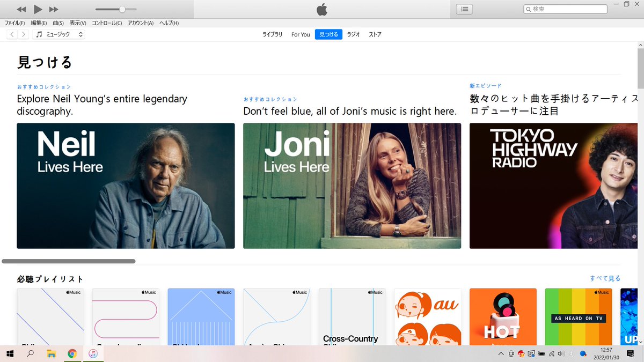Viewport: 644px width, 362px height.
Task: Open Wi-Fi network tray icon
Action: click(x=552, y=354)
